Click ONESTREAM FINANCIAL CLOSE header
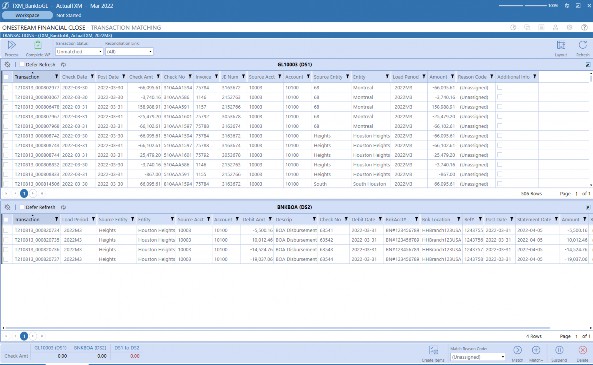Screen dimensions: 593x365 click(x=43, y=28)
